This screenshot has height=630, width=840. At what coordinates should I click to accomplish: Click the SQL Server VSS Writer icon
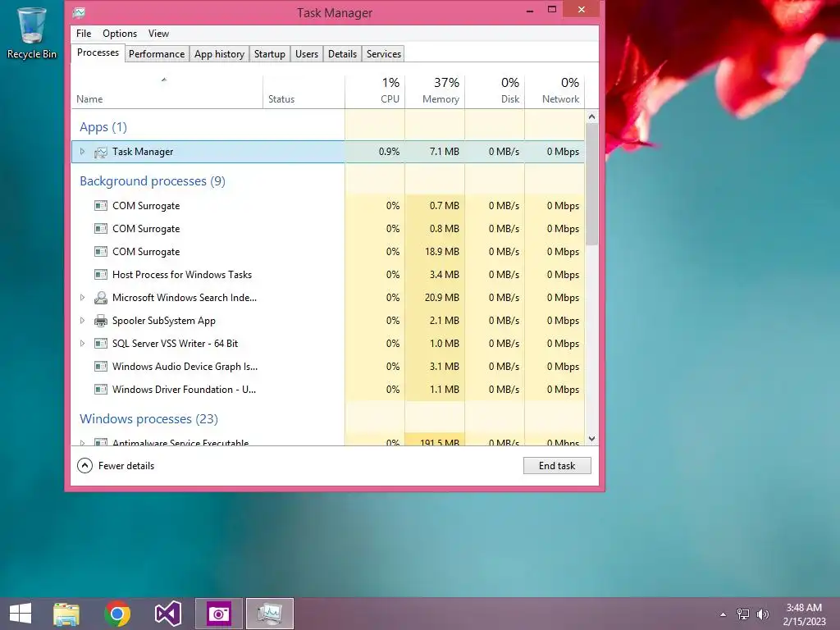coord(101,344)
